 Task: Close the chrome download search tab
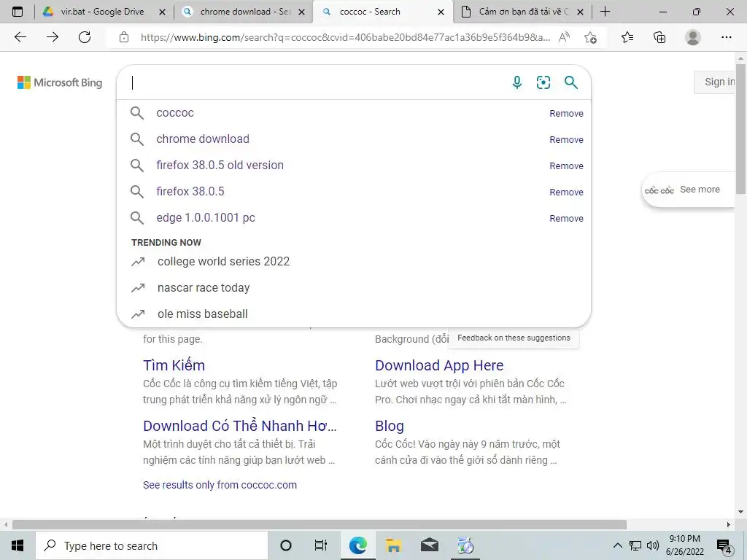301,12
